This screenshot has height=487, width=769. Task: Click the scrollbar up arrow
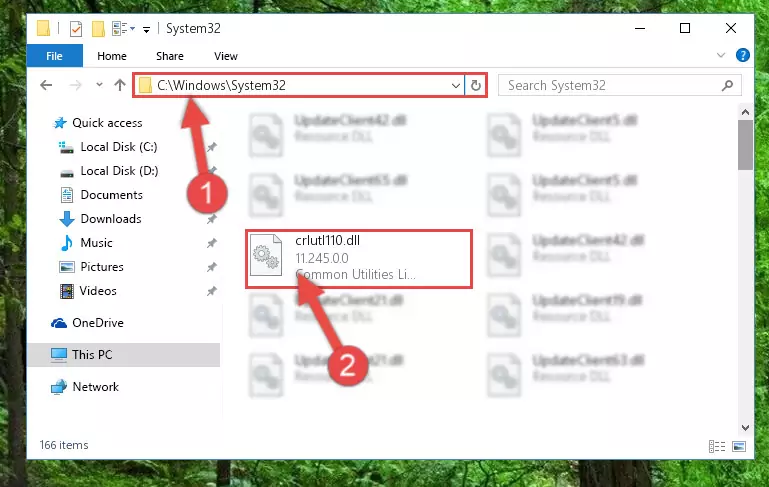point(745,112)
